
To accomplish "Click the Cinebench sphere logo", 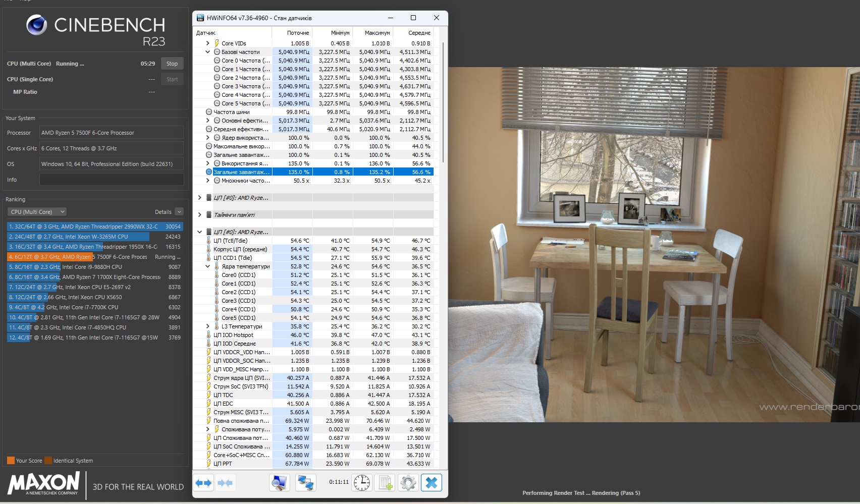I will pos(37,25).
